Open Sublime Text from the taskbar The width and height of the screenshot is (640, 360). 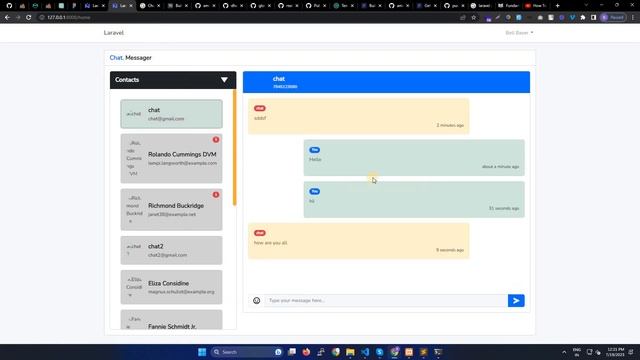tap(424, 352)
